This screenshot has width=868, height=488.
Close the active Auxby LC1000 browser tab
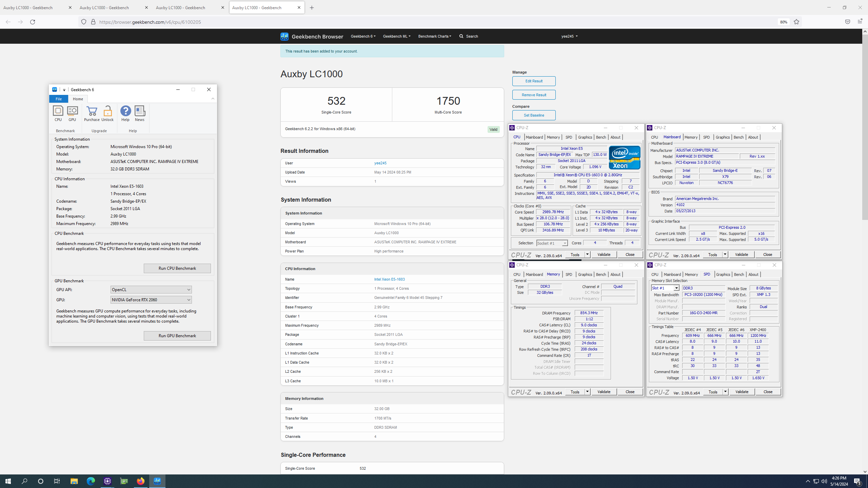299,7
